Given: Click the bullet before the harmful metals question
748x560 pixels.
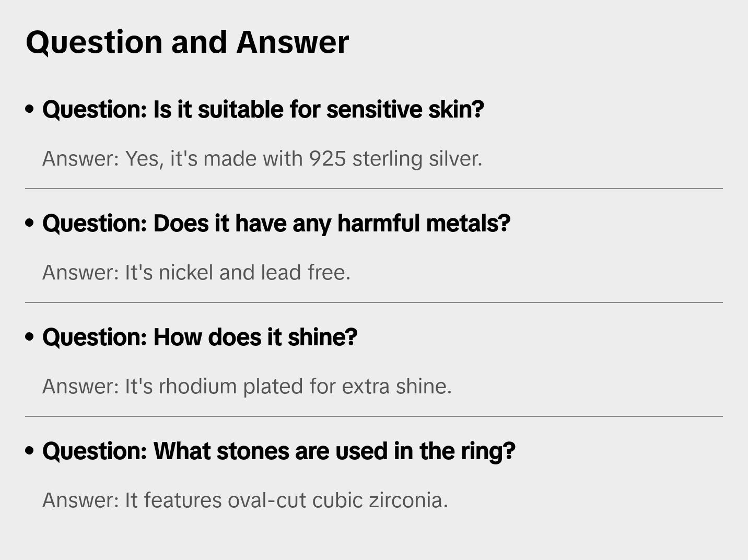Looking at the screenshot, I should (x=30, y=223).
